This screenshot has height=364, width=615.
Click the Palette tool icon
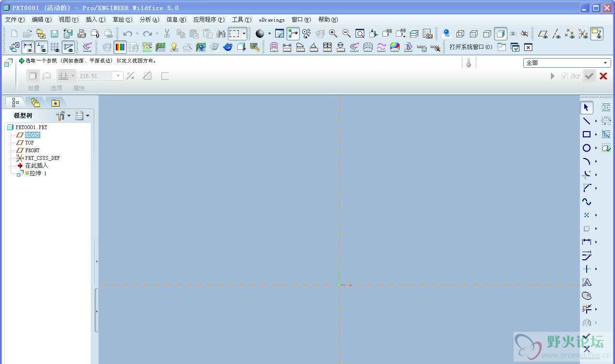pos(587,296)
